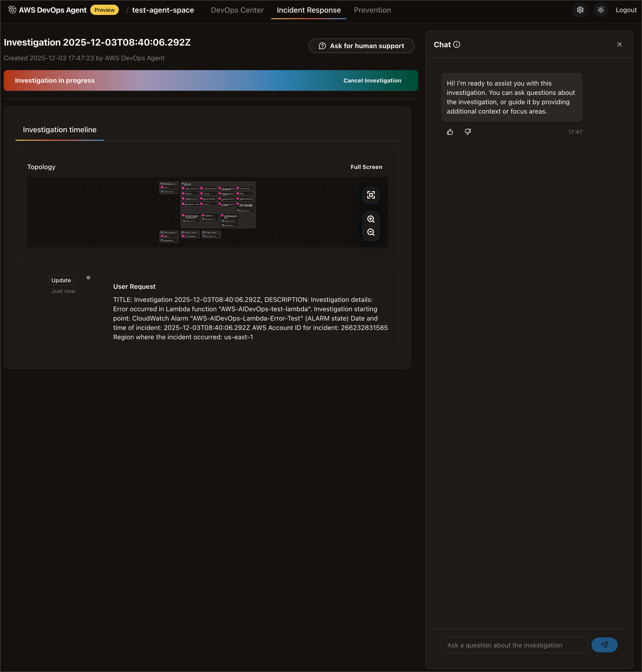The height and width of the screenshot is (672, 642).
Task: Switch to light theme mode
Action: tap(601, 10)
